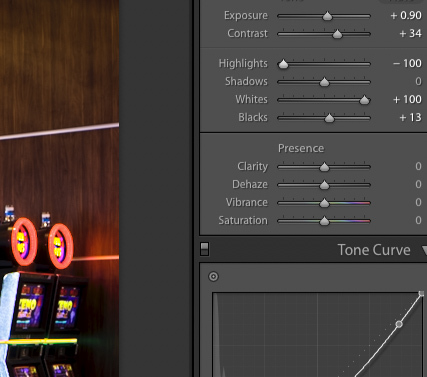Click the Whites slider handle

(x=365, y=100)
